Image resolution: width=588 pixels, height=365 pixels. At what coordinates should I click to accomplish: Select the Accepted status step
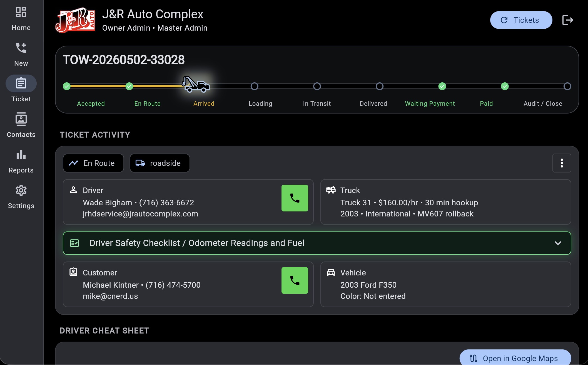pyautogui.click(x=67, y=86)
